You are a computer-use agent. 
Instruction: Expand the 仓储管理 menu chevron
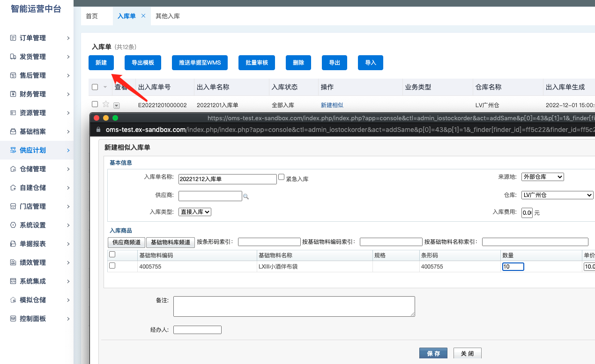coord(68,169)
